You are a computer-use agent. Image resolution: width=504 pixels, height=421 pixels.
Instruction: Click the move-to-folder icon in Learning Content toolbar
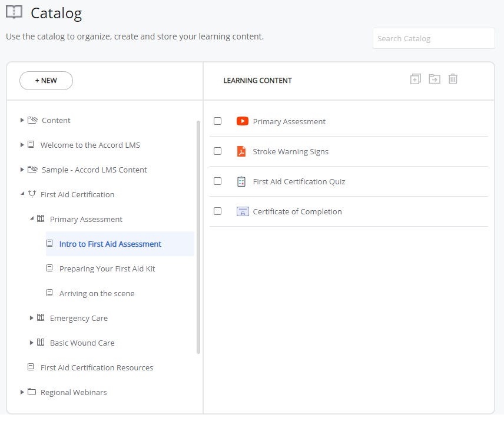[x=434, y=78]
